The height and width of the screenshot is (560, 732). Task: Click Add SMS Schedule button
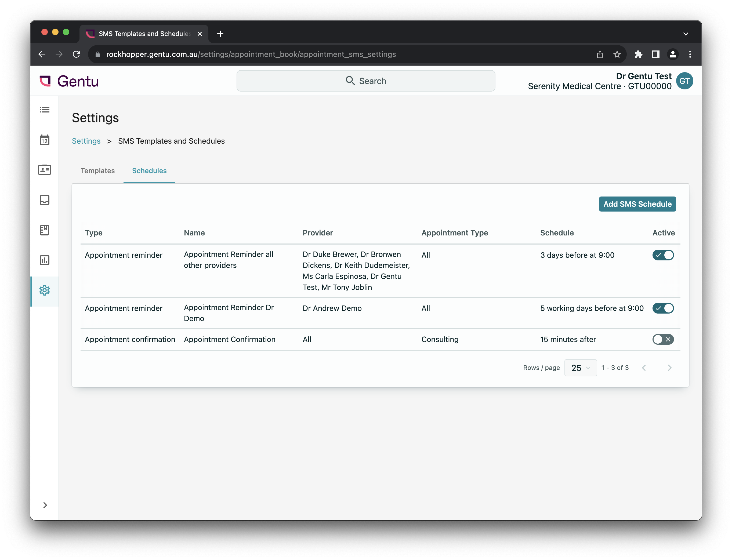coord(637,204)
